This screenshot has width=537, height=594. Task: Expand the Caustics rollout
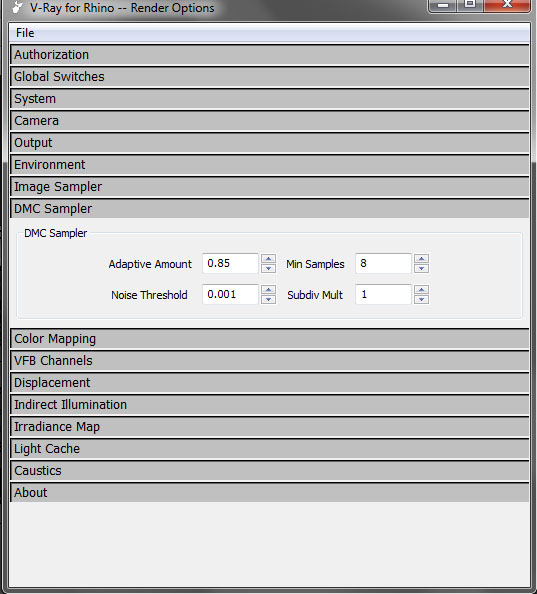click(x=270, y=471)
